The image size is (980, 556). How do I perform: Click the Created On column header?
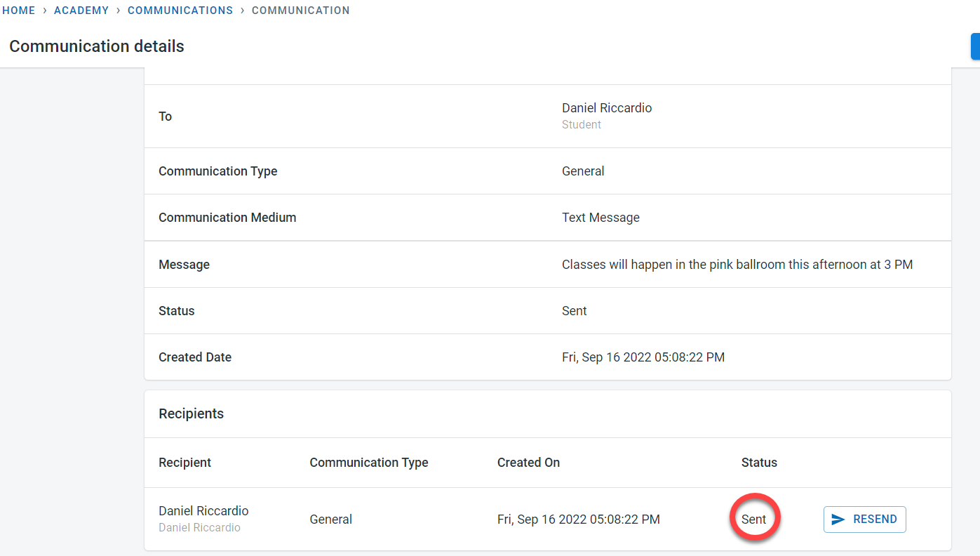528,463
